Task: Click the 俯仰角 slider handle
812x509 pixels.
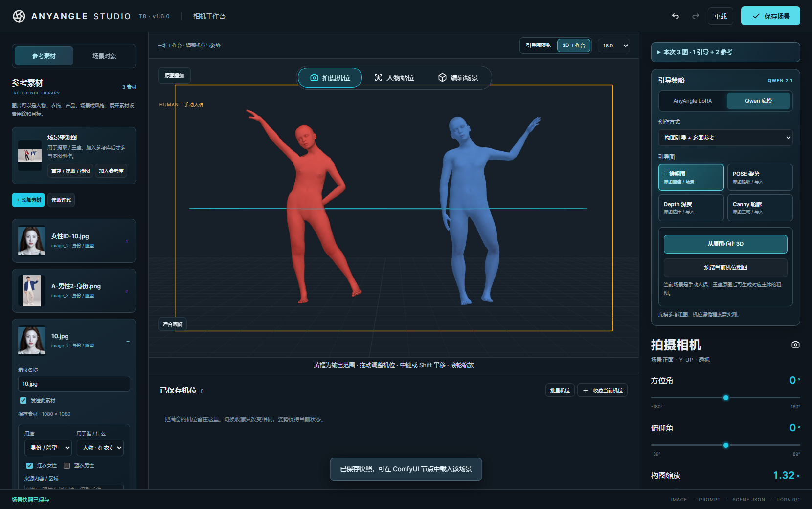Action: [x=726, y=445]
